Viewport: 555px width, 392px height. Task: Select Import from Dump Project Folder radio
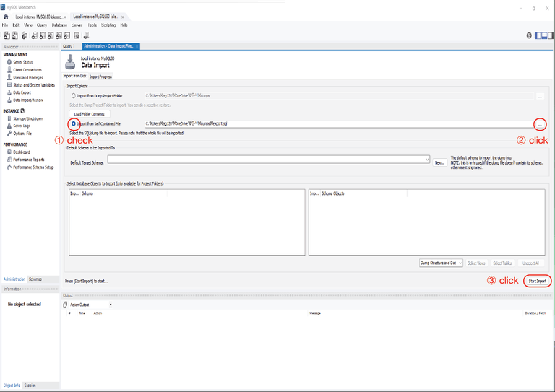click(x=74, y=96)
